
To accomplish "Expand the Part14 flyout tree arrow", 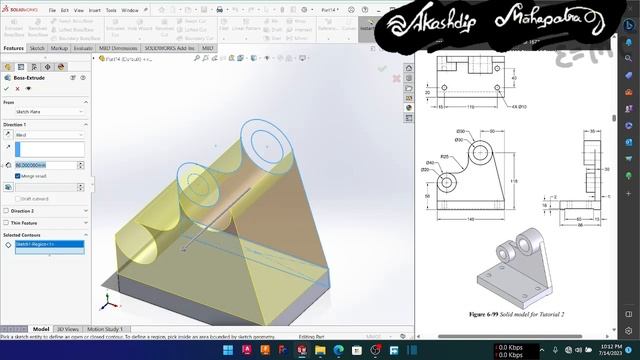I will [x=94, y=59].
